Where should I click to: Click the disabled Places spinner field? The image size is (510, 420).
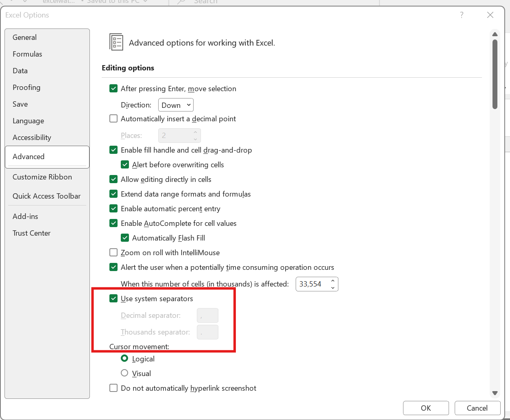[179, 136]
